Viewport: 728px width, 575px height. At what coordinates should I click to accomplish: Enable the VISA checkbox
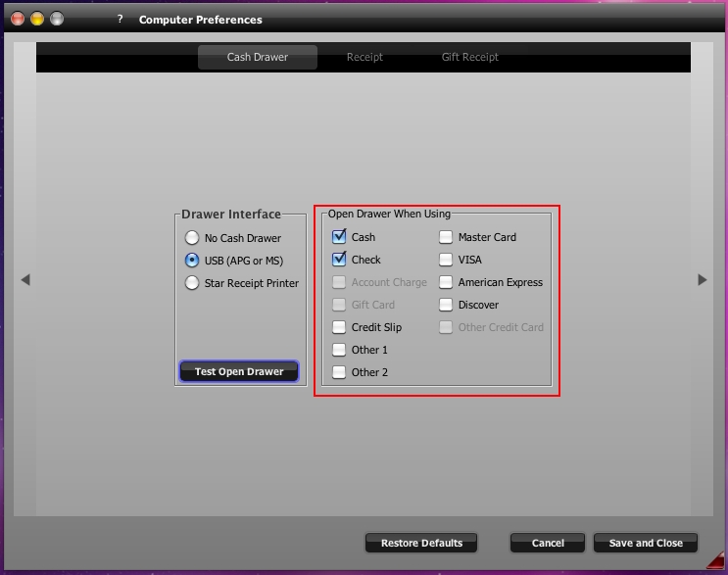click(446, 260)
